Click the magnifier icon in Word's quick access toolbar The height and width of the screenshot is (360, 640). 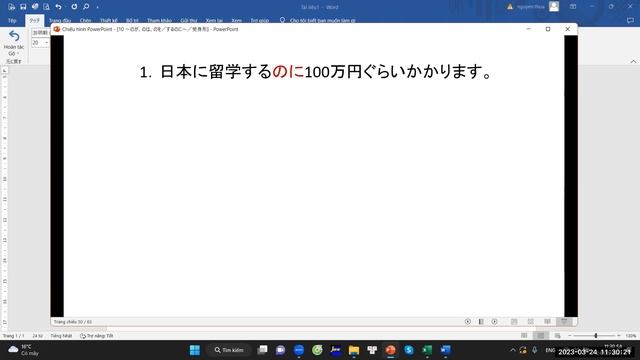click(86, 7)
